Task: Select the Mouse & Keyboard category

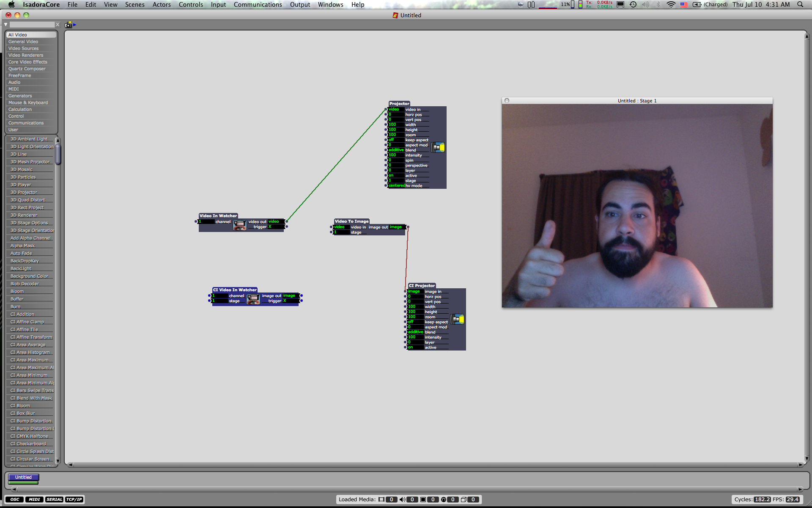Action: pyautogui.click(x=31, y=102)
